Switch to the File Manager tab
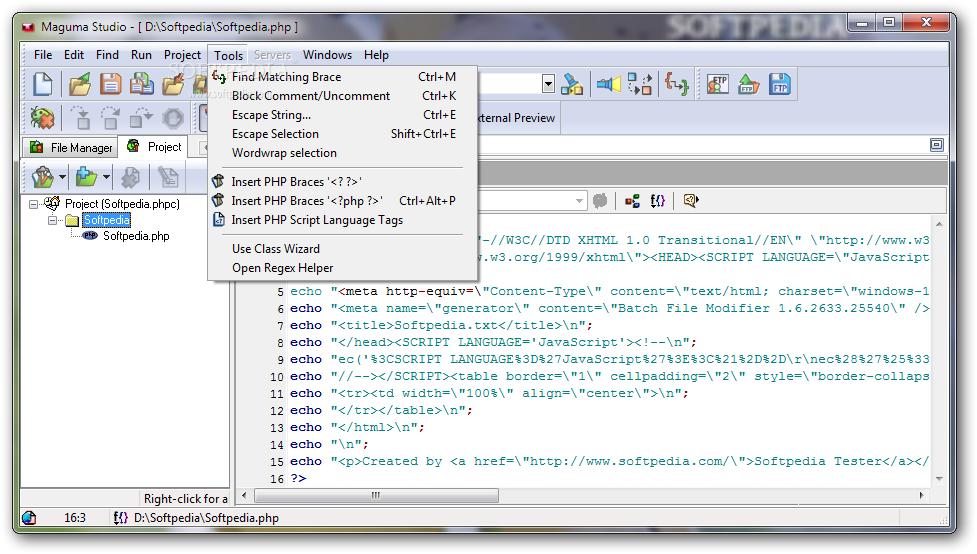Viewport: 977px width, 554px height. tap(70, 148)
